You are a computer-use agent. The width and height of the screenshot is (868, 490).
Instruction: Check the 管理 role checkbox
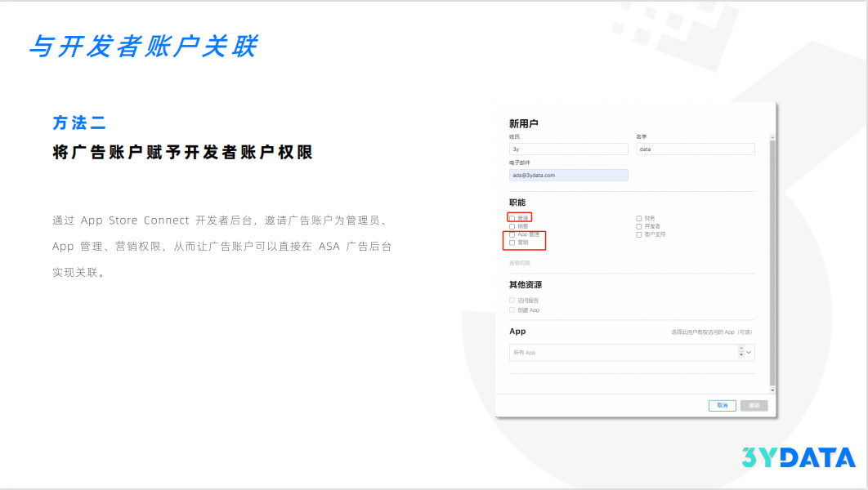512,218
